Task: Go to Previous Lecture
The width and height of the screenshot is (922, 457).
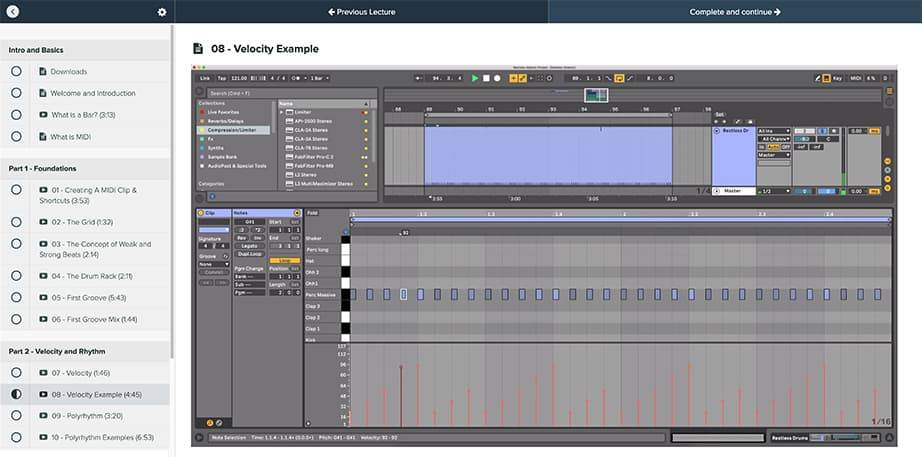Action: pyautogui.click(x=362, y=12)
